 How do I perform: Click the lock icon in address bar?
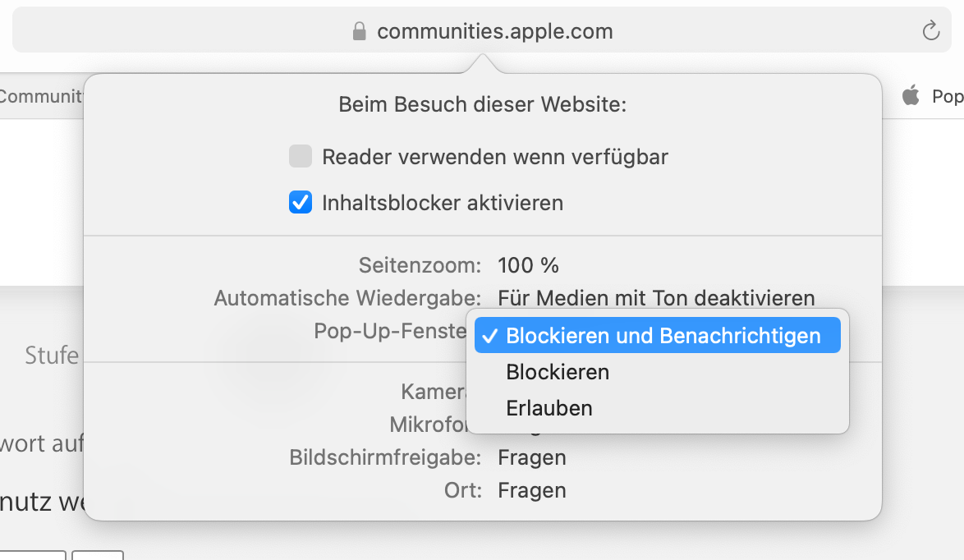tap(358, 32)
